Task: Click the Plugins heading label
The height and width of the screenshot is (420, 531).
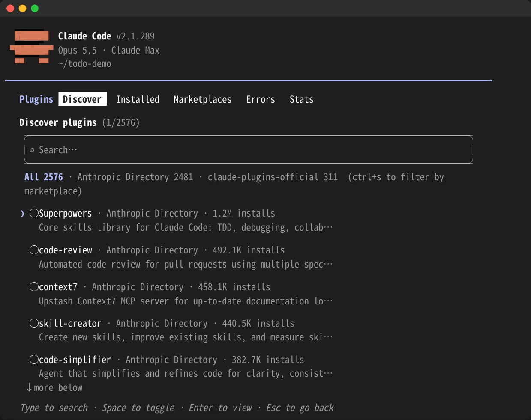Action: [36, 99]
